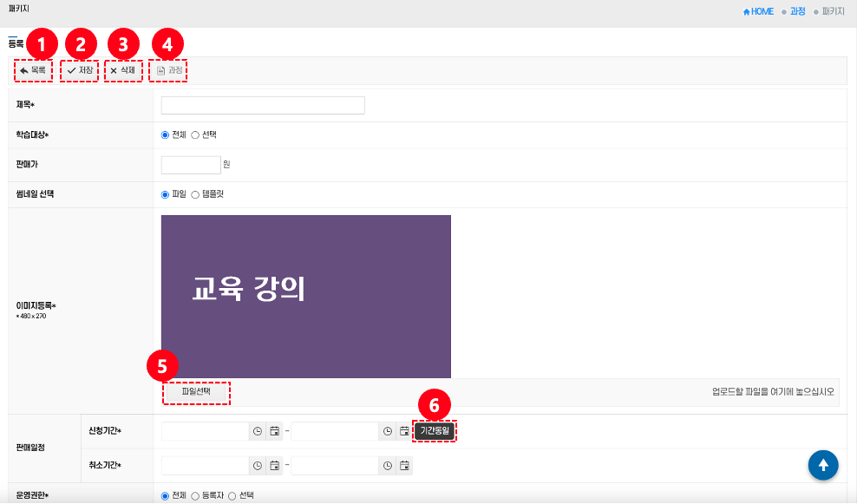Open the calendar for 취소기간 start date

[x=274, y=466]
